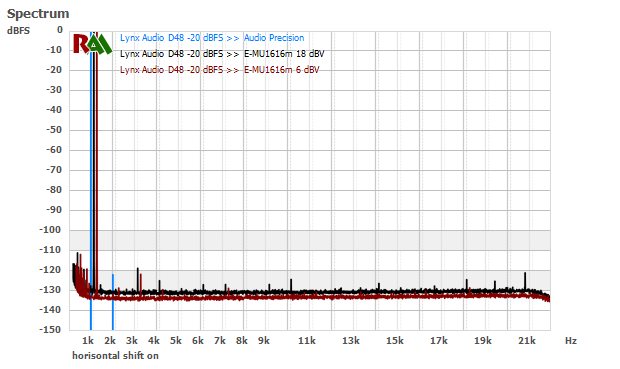Click the 19k frequency axis label

click(483, 341)
